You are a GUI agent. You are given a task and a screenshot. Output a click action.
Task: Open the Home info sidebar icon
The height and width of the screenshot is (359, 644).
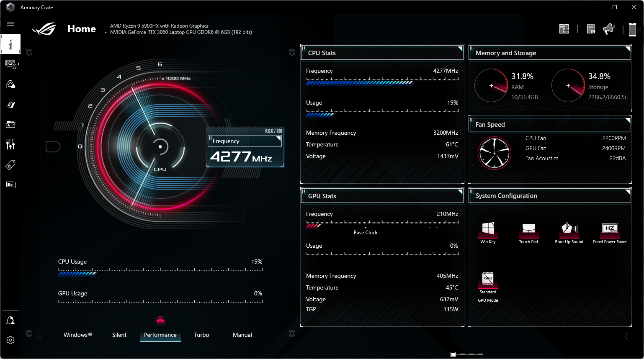click(10, 44)
